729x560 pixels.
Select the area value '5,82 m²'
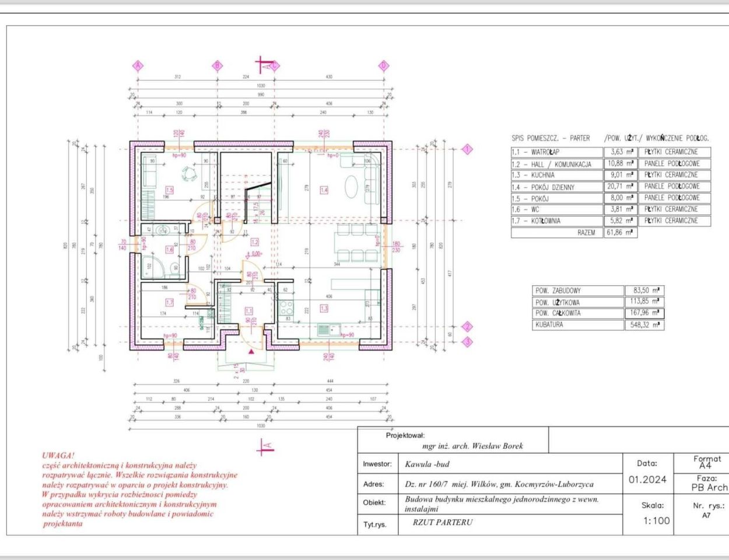tap(621, 221)
